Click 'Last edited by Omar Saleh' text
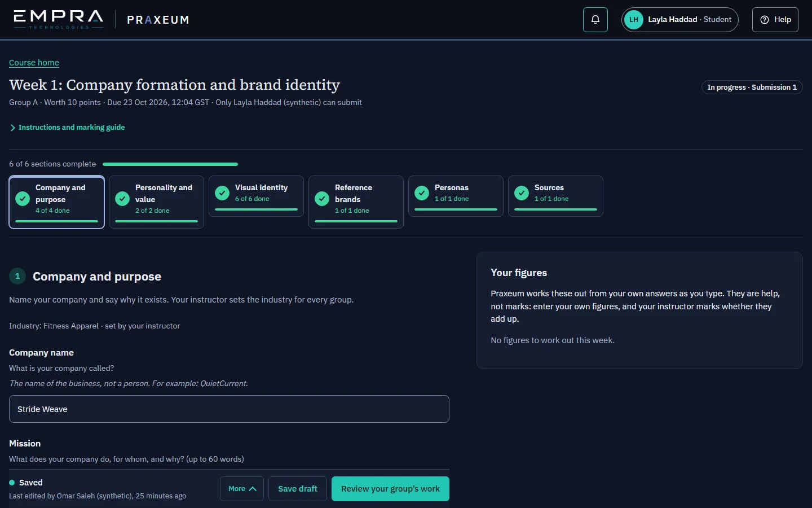This screenshot has width=812, height=508. [x=98, y=496]
